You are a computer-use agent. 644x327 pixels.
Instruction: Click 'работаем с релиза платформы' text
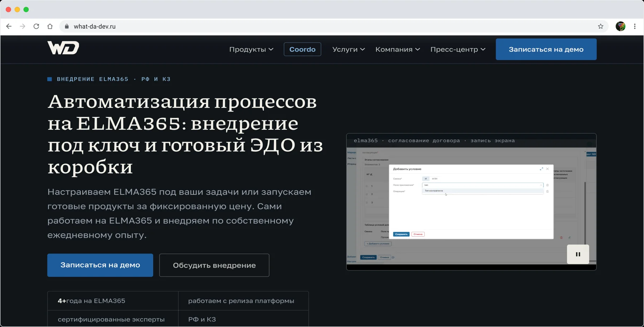(x=241, y=301)
